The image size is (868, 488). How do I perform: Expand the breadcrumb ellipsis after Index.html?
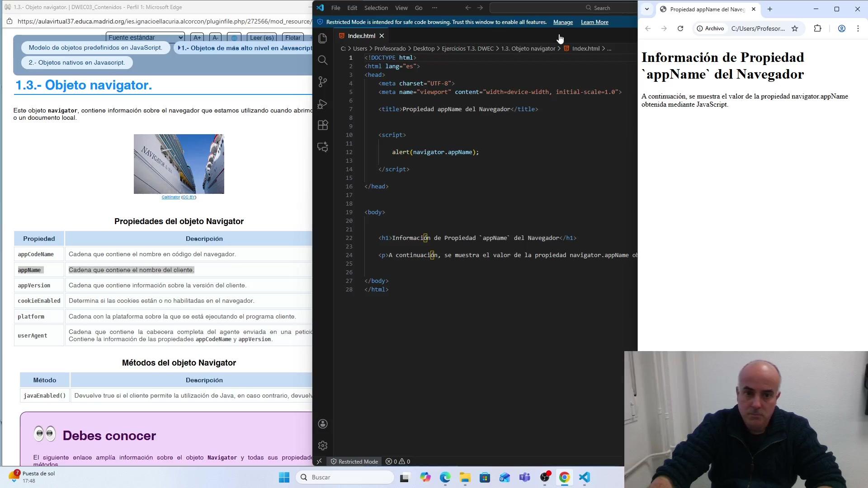click(x=609, y=49)
